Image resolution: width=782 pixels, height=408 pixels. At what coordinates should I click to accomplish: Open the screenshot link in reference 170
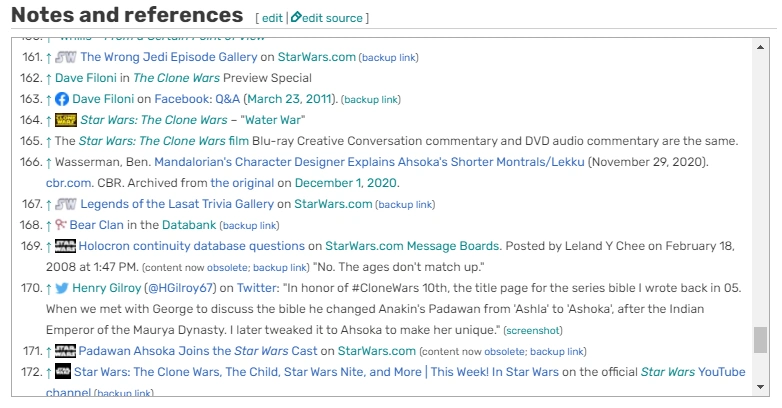click(x=533, y=330)
